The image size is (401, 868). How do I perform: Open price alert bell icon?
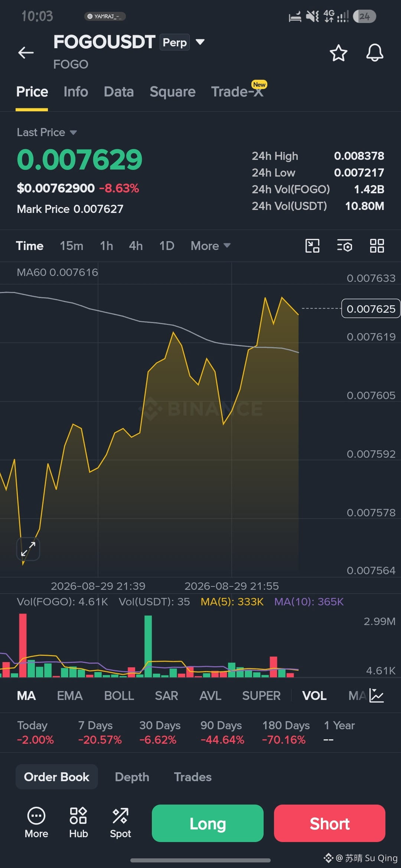375,53
